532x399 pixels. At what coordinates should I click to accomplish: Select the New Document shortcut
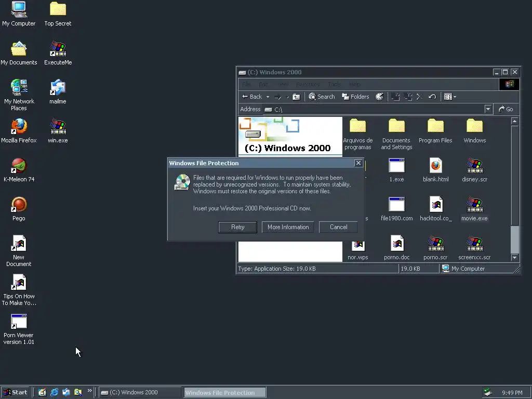click(19, 251)
